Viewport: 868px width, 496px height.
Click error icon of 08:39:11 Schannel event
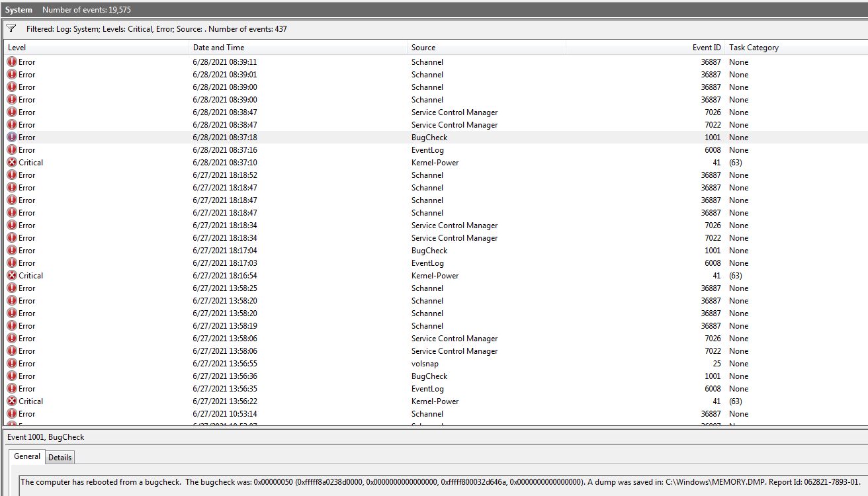(12, 62)
